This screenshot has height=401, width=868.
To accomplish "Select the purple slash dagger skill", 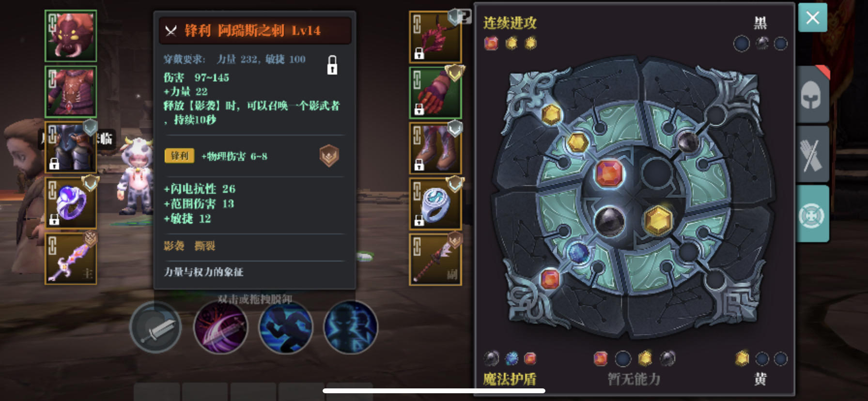I will coord(220,327).
